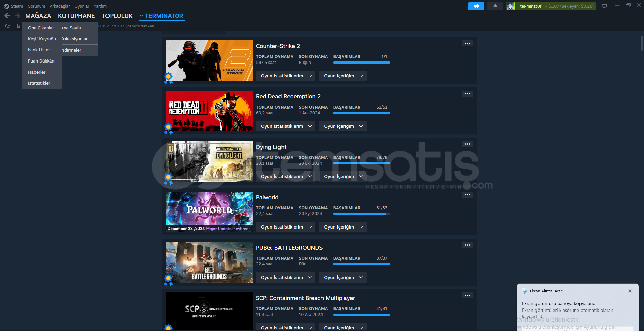Image resolution: width=644 pixels, height=331 pixels.
Task: Click the PUBG: BATTLEGROUNDS cover thumbnail
Action: click(209, 262)
